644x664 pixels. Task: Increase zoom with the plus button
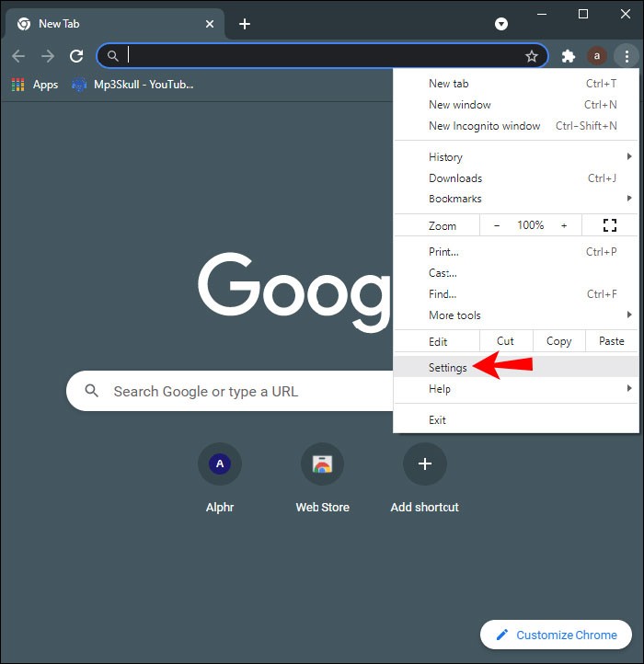[564, 225]
